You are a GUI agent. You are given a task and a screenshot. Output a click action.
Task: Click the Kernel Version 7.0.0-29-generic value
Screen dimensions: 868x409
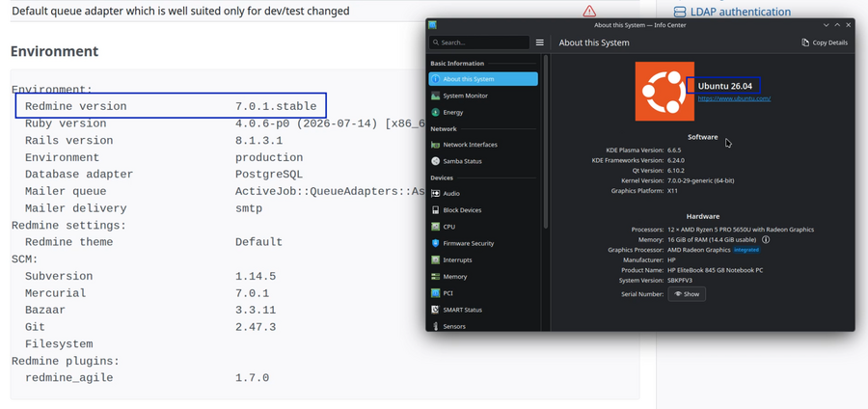(701, 180)
